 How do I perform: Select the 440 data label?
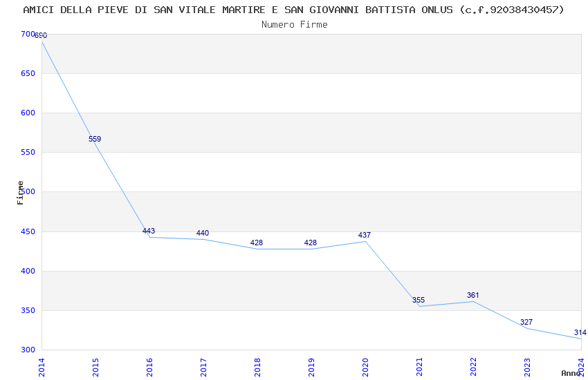(203, 234)
